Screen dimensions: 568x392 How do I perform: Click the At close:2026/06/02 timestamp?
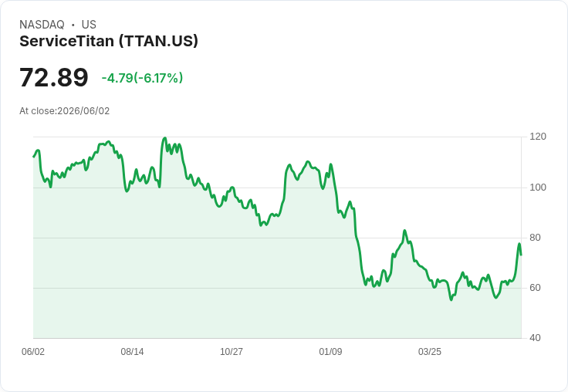tap(65, 111)
